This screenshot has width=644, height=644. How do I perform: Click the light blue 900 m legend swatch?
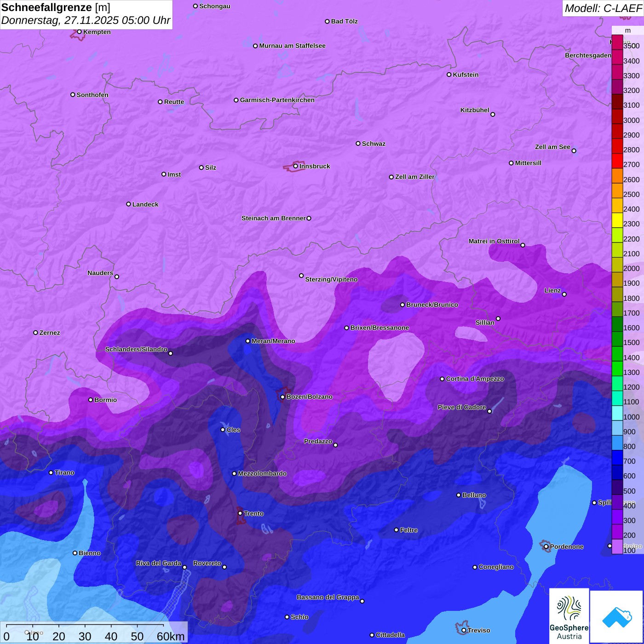point(617,428)
